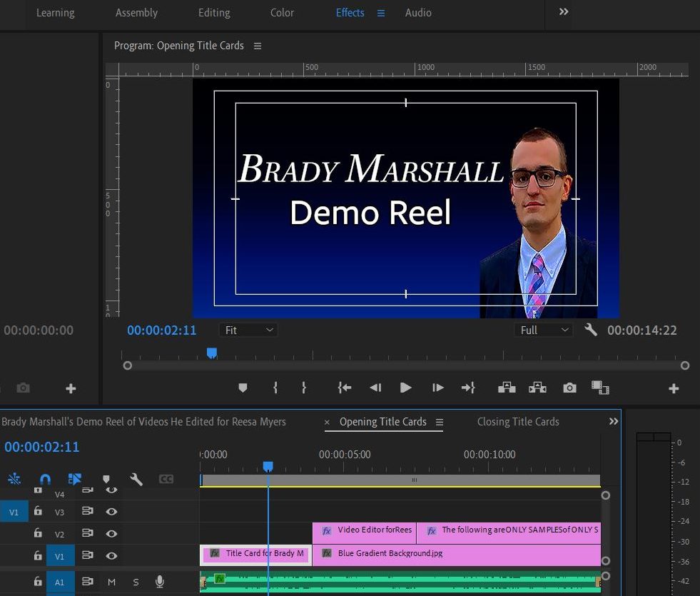Viewport: 700px width, 596px height.
Task: Step back one frame
Action: (x=375, y=388)
